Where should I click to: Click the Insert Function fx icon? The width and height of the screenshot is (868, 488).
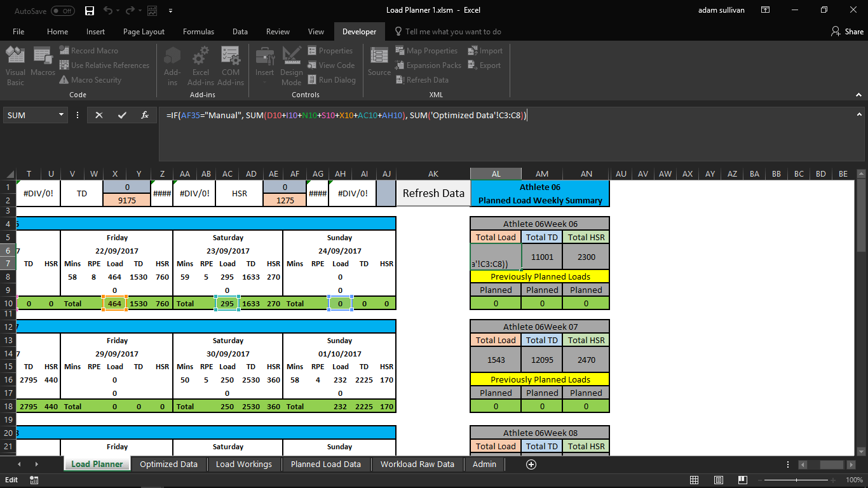145,115
